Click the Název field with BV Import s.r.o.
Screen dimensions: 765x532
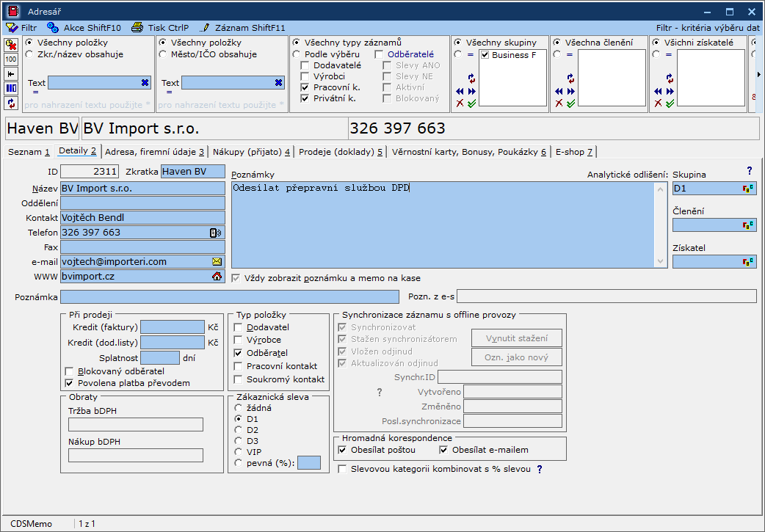click(142, 189)
